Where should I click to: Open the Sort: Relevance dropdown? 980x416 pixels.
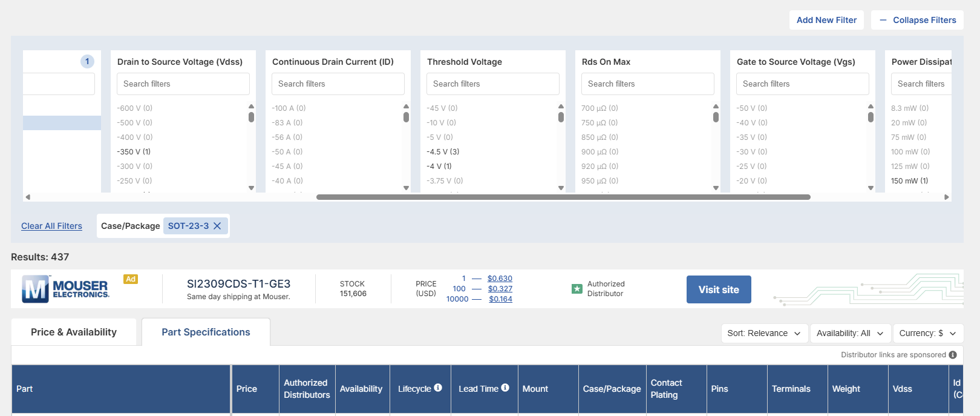click(x=764, y=333)
